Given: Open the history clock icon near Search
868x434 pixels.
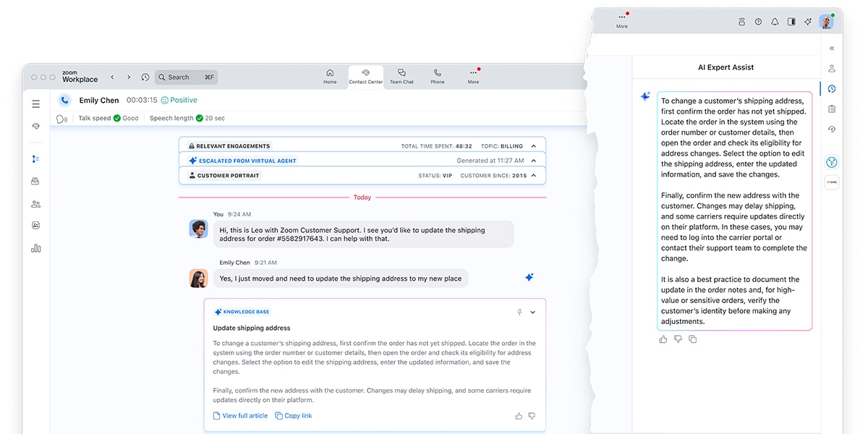Looking at the screenshot, I should pyautogui.click(x=145, y=77).
